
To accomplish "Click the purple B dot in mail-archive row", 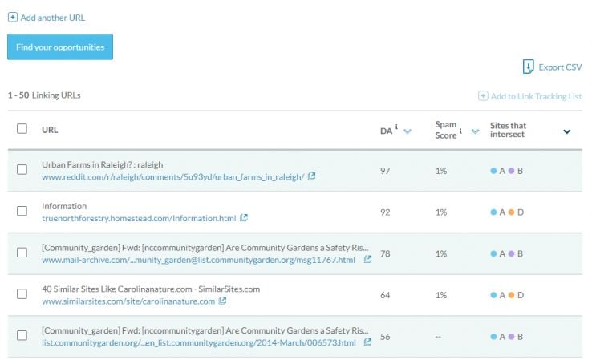I will tap(511, 253).
